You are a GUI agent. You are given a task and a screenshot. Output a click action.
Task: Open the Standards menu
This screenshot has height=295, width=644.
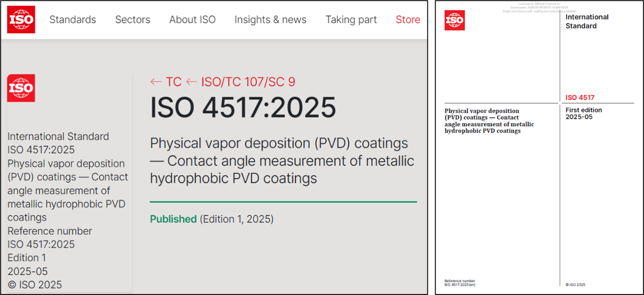(73, 19)
